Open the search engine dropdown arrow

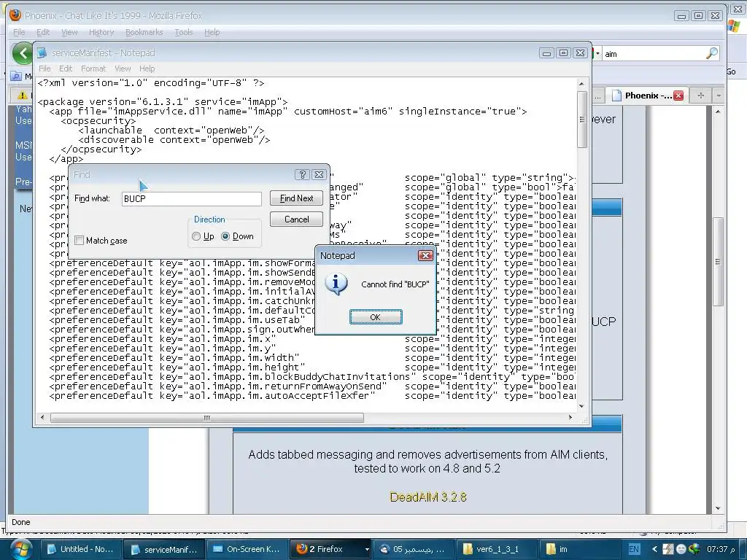click(597, 53)
